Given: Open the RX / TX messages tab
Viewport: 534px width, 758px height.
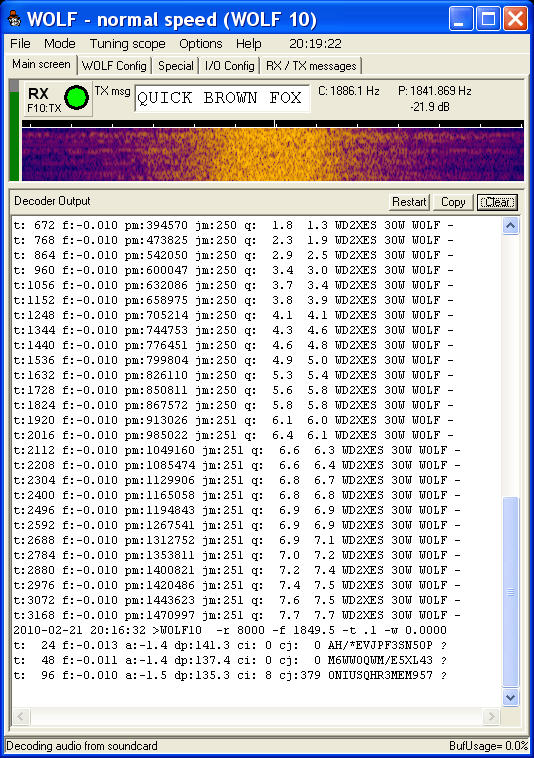Looking at the screenshot, I should (x=311, y=66).
